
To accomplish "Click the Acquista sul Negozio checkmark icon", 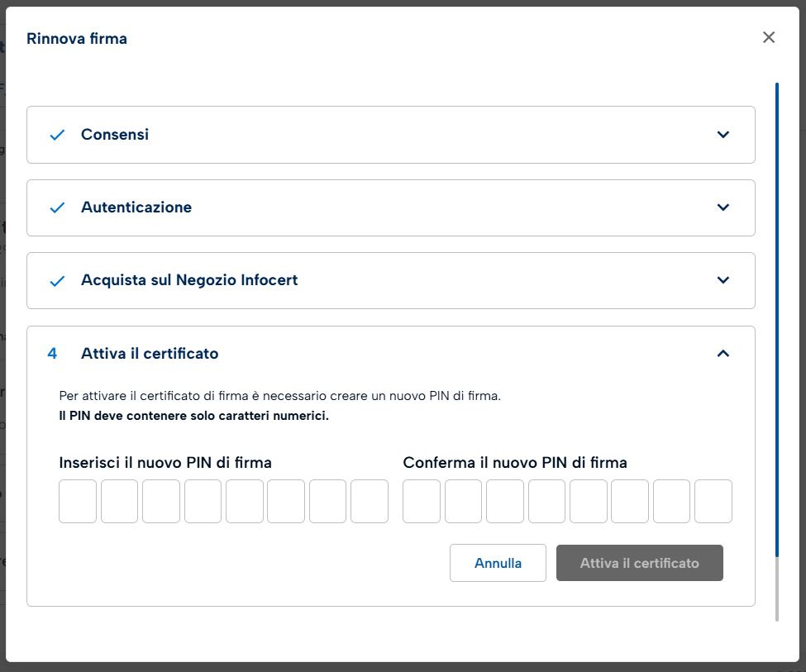I will pos(57,280).
